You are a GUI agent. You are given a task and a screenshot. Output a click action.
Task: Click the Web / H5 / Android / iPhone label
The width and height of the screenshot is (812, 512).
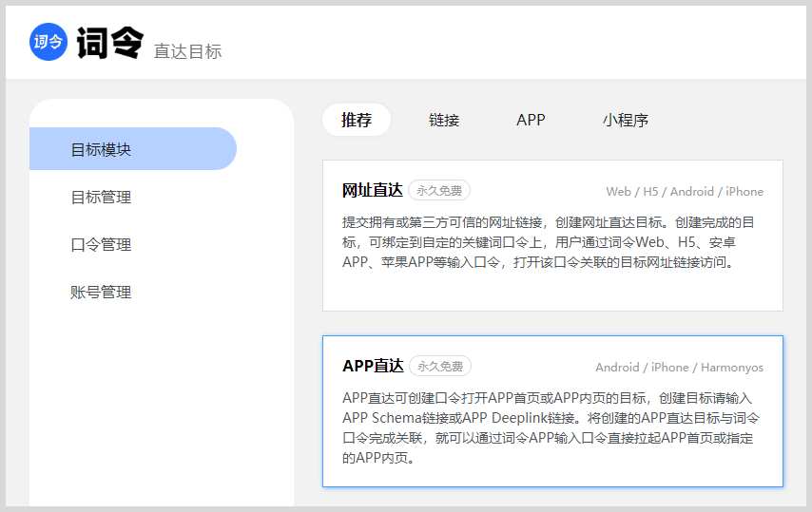tap(685, 191)
